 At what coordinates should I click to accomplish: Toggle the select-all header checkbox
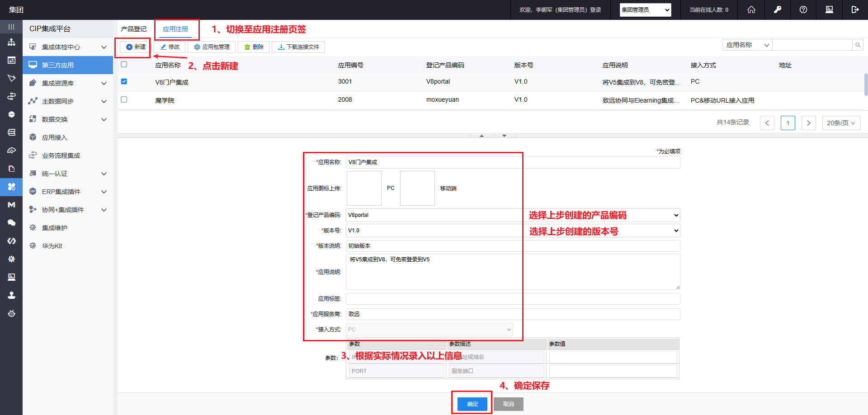(x=124, y=64)
